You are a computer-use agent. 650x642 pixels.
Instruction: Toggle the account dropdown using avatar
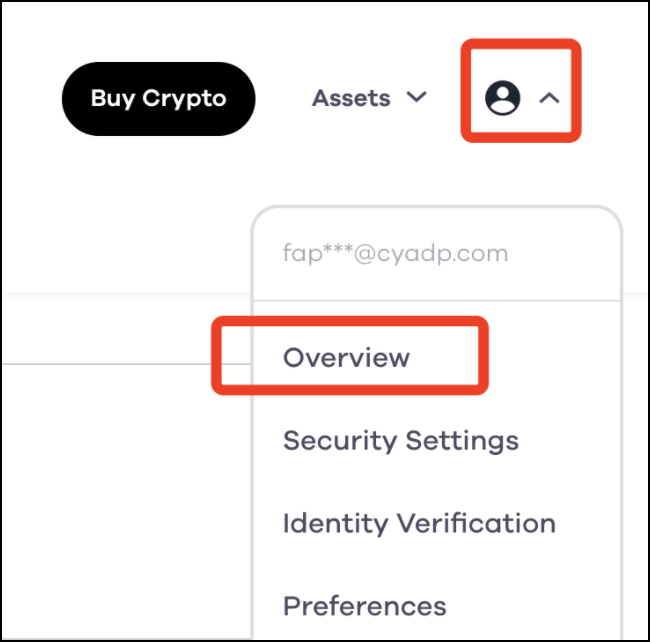coord(502,98)
